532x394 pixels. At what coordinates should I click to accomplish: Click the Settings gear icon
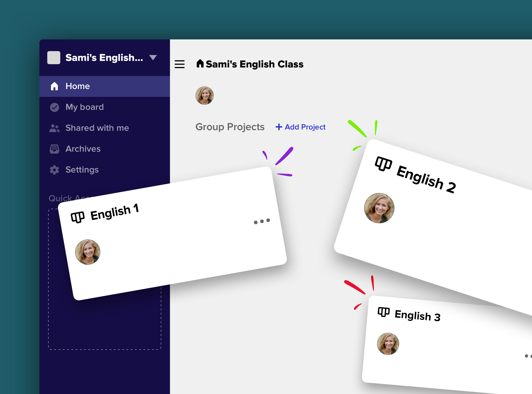54,170
